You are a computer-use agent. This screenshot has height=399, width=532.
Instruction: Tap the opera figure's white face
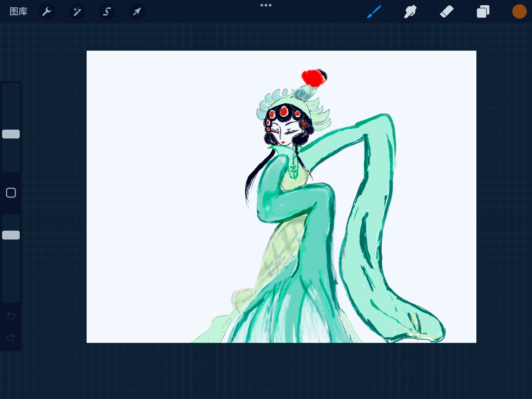point(284,134)
